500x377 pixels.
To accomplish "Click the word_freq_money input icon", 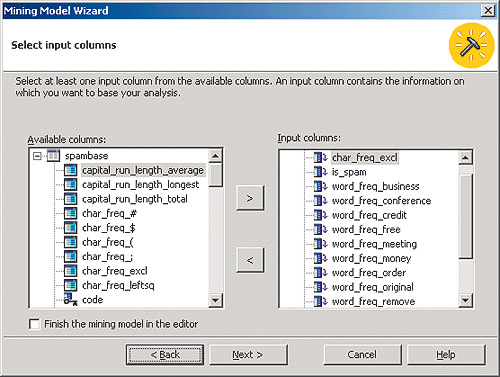I will [x=321, y=258].
